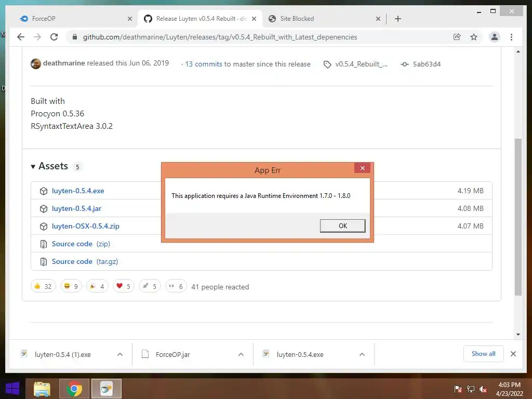Viewport: 532px width, 399px height.
Task: Click the v0.5.4_Rebuilt tag label
Action: click(x=362, y=64)
